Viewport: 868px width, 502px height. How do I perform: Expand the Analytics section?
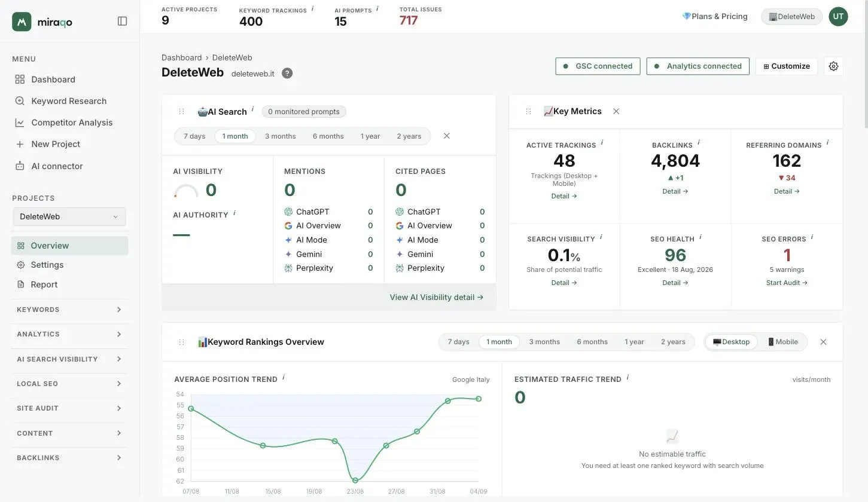point(69,334)
